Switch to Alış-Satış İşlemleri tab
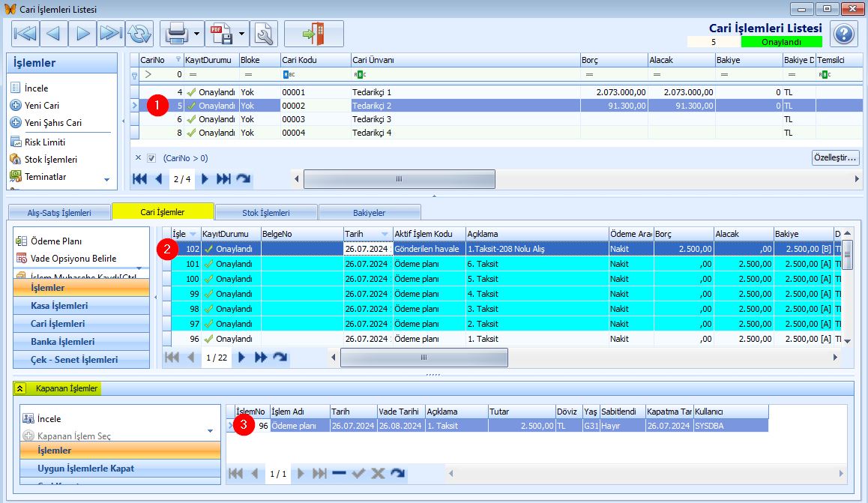868x503 pixels. point(59,212)
